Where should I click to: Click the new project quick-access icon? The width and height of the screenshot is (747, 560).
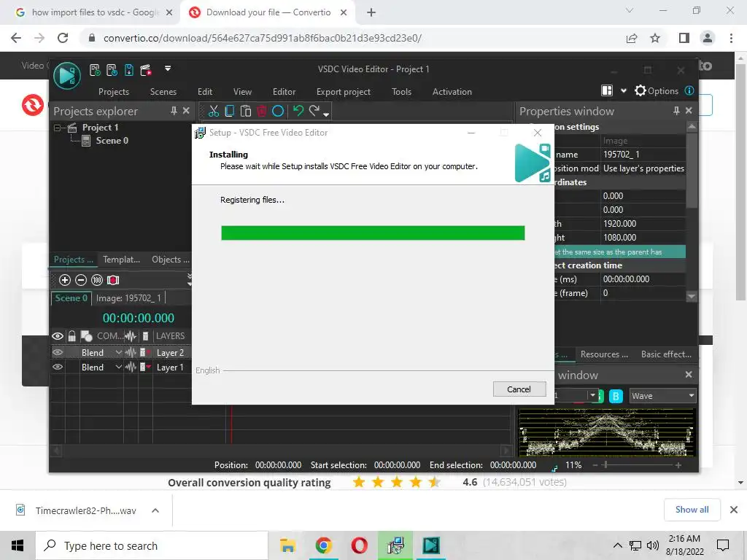(95, 71)
